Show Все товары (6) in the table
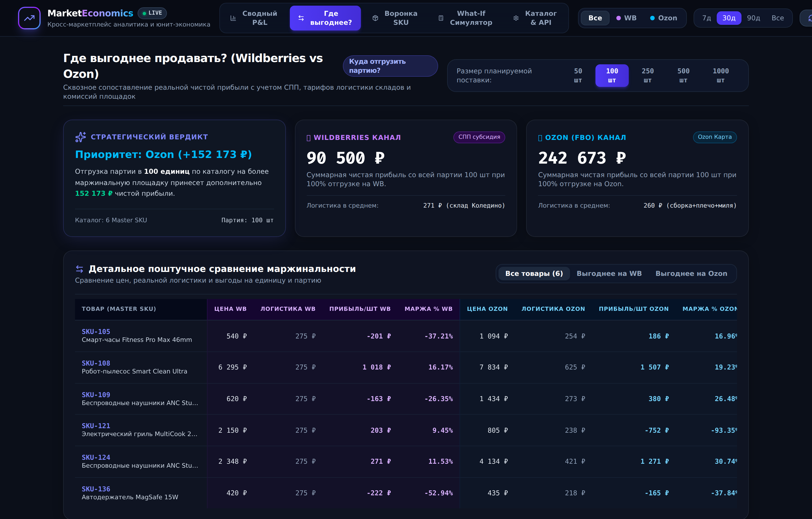Viewport: 812px width, 519px height. [534, 273]
